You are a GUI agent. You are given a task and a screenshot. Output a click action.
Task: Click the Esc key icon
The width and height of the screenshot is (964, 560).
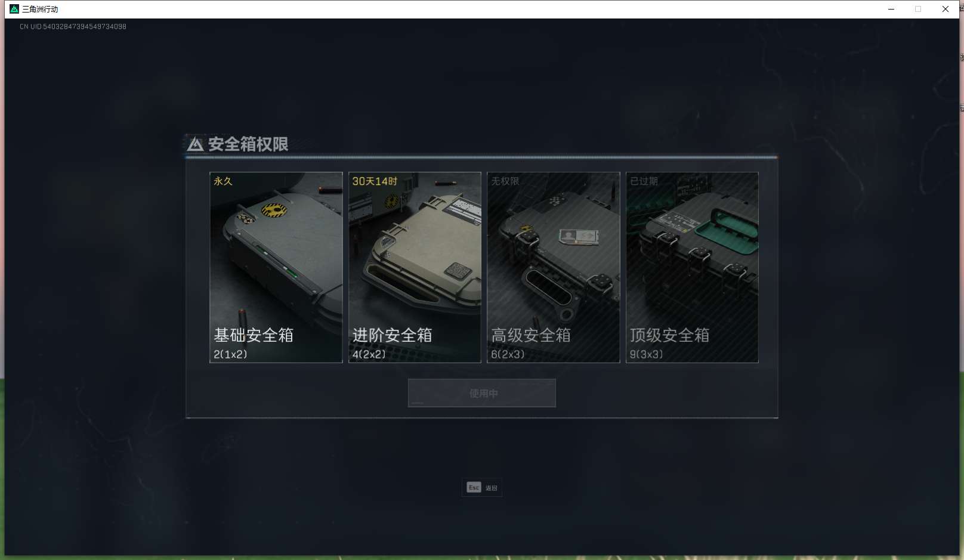coord(474,488)
